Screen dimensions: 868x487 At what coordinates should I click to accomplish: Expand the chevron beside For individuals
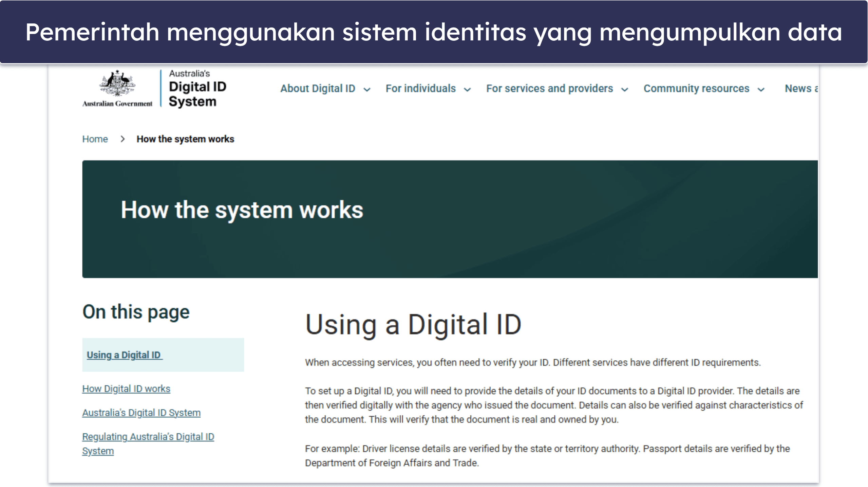click(467, 90)
